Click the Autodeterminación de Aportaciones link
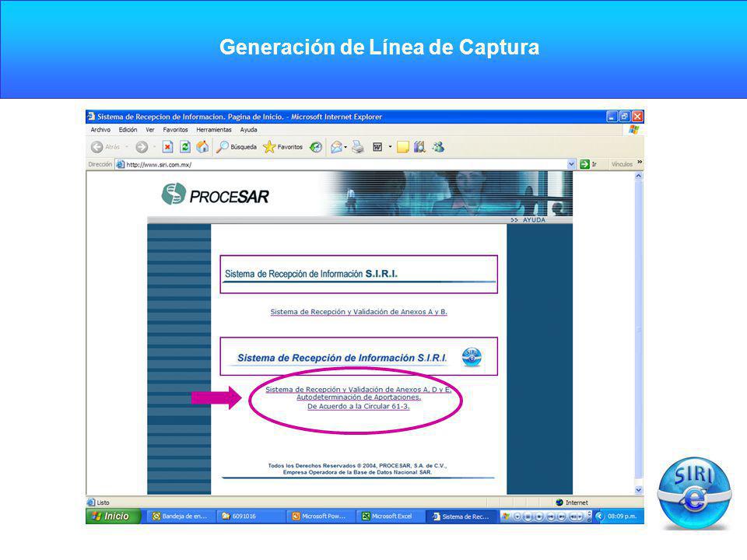This screenshot has width=747, height=560. [359, 397]
